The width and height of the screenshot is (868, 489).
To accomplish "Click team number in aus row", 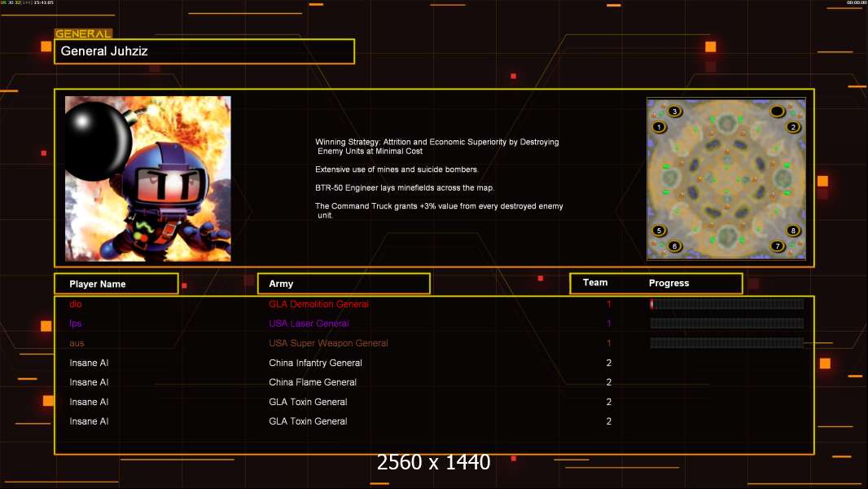I will [x=609, y=343].
